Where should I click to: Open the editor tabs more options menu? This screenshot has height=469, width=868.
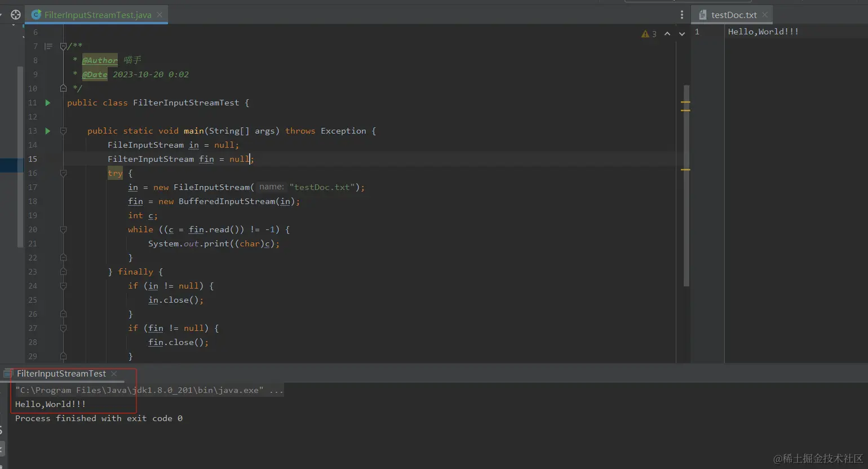pyautogui.click(x=681, y=15)
